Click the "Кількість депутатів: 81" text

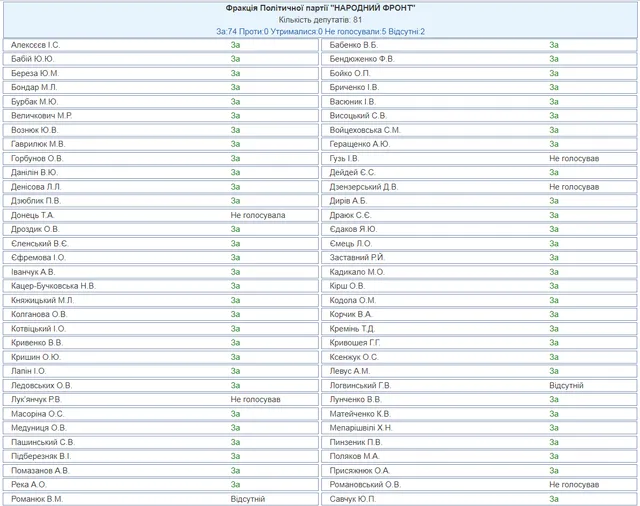320,20
